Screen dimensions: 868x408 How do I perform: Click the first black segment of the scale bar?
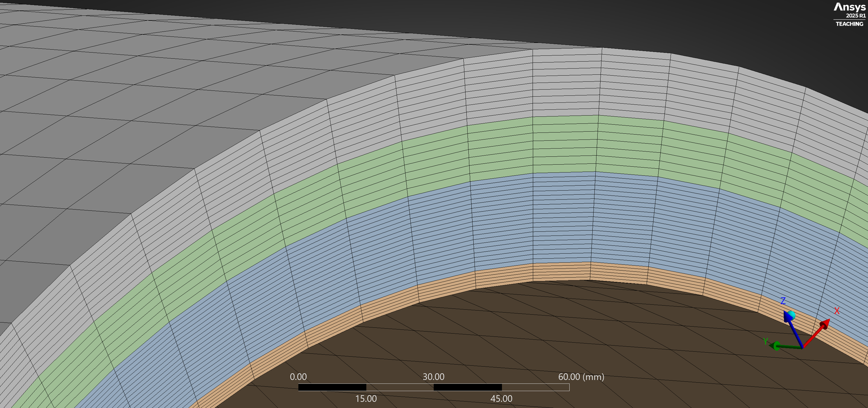[x=332, y=388]
